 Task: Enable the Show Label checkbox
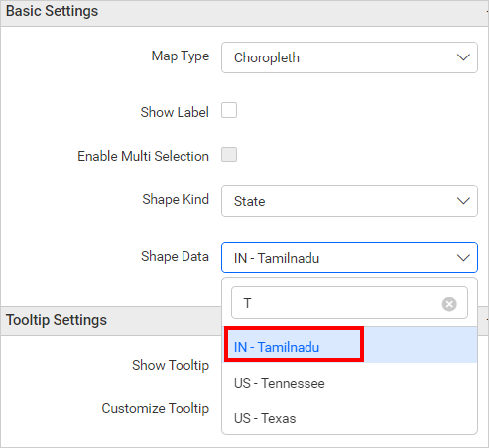coord(229,110)
